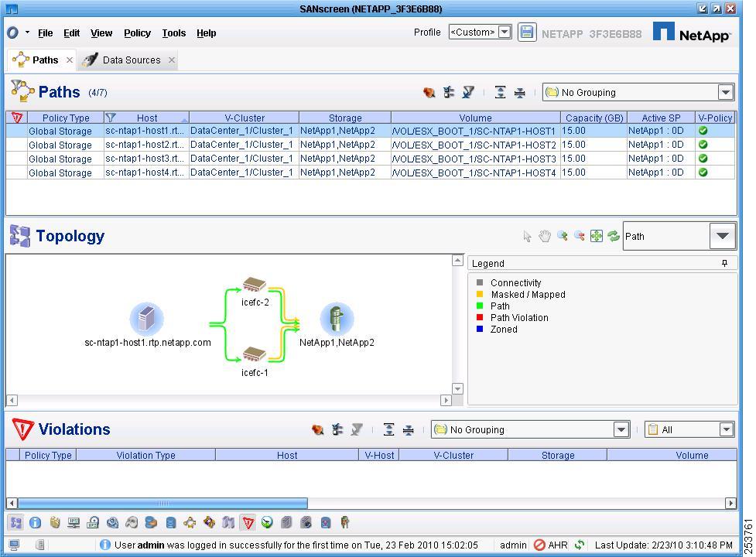The height and width of the screenshot is (557, 756).
Task: Close the Paths tab
Action: [x=70, y=60]
